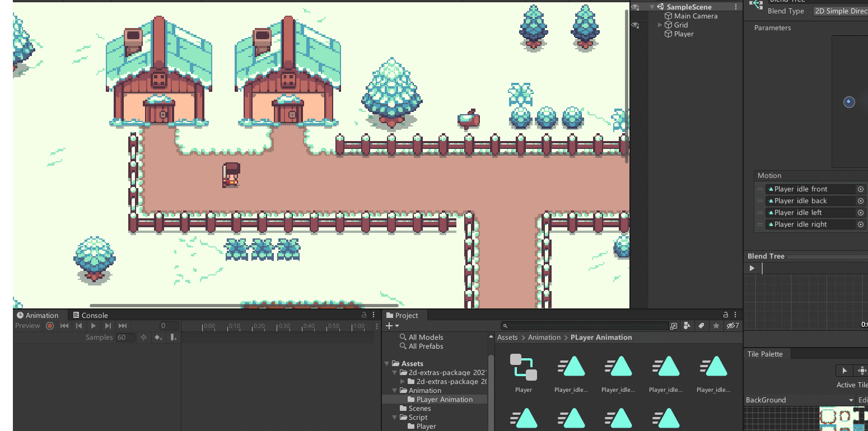Click the Project search field
Viewport: 868px width, 431px height.
click(x=585, y=326)
